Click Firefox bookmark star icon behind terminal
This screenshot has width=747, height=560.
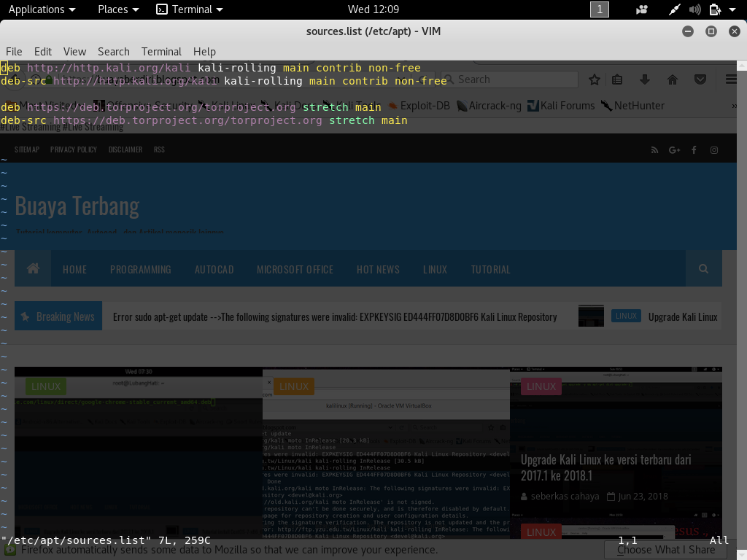tap(594, 79)
